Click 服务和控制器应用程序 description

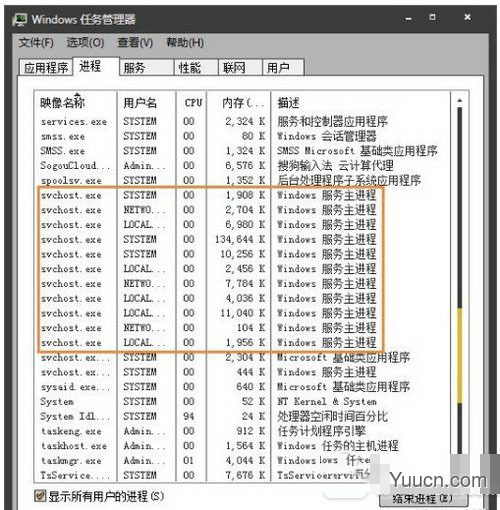[332, 121]
